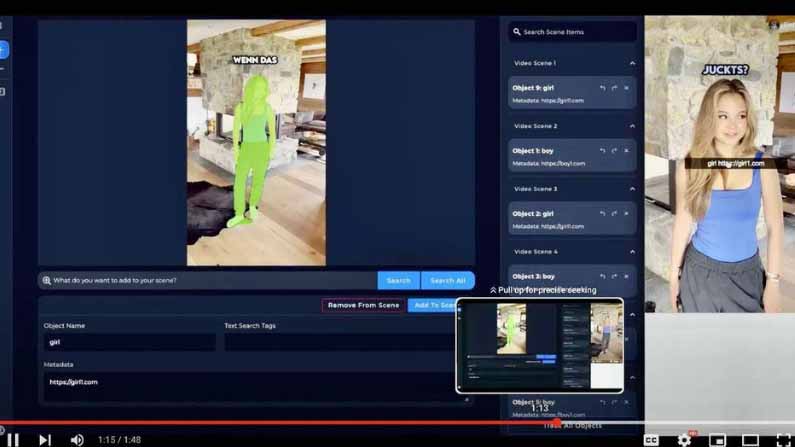The height and width of the screenshot is (447, 795).
Task: Click the blue plus button in left sidebar
Action: (x=3, y=50)
